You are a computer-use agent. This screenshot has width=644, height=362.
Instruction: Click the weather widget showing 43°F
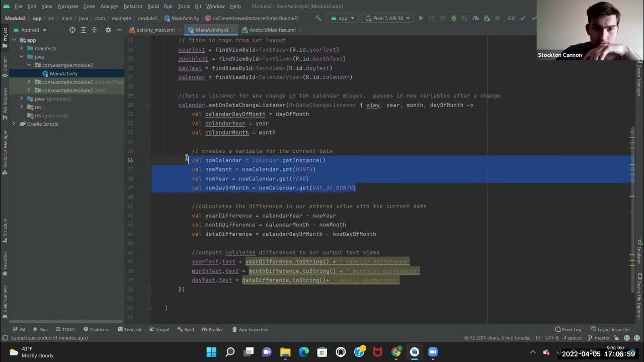coord(31,352)
